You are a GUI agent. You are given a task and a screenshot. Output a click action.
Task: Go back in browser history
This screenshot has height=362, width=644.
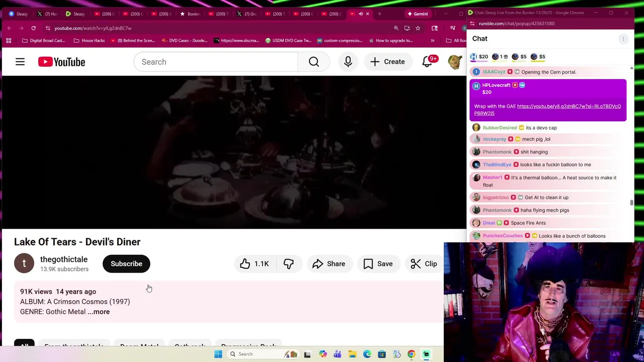(x=9, y=28)
